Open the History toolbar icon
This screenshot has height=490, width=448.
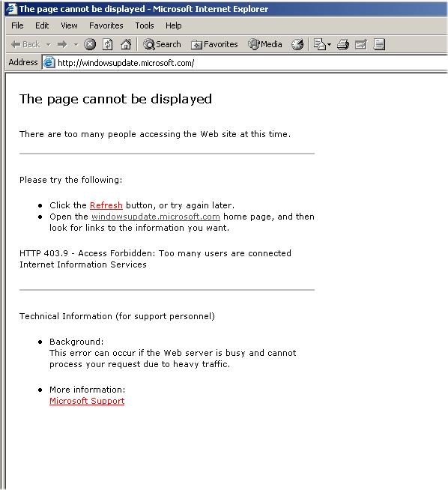(297, 44)
